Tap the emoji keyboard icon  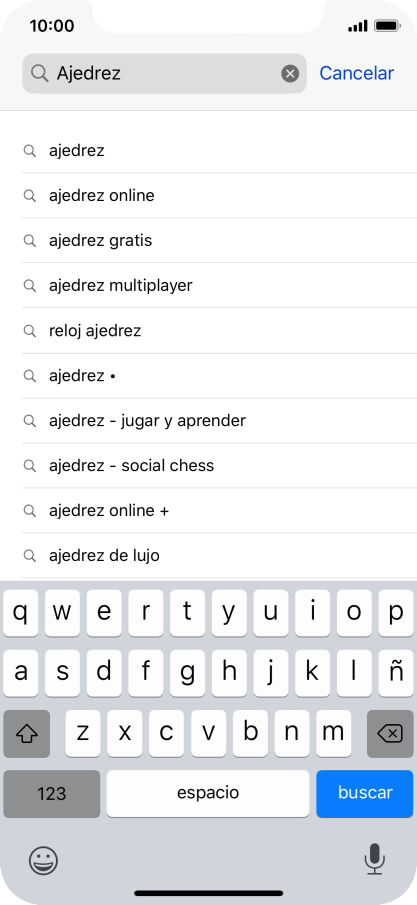point(43,861)
